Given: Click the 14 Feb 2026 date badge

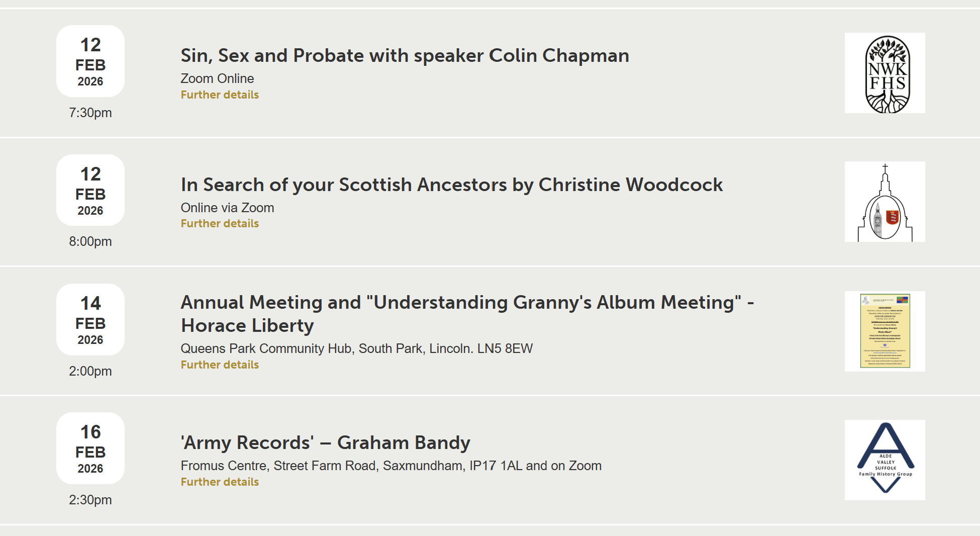Looking at the screenshot, I should pos(90,319).
